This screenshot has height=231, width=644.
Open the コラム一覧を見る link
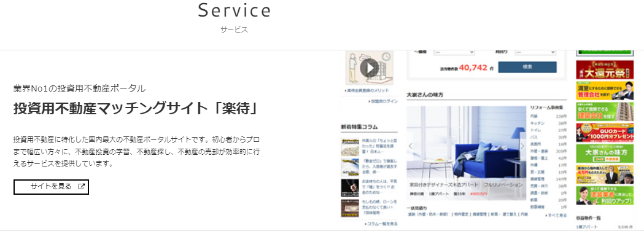[381, 224]
